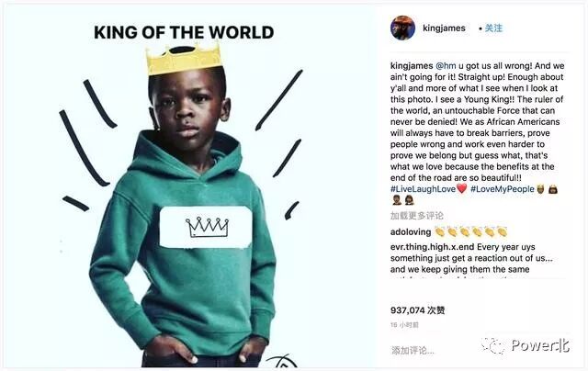This screenshot has height=371, width=588.
Task: Open the adoloving commenter profile
Action: click(411, 232)
